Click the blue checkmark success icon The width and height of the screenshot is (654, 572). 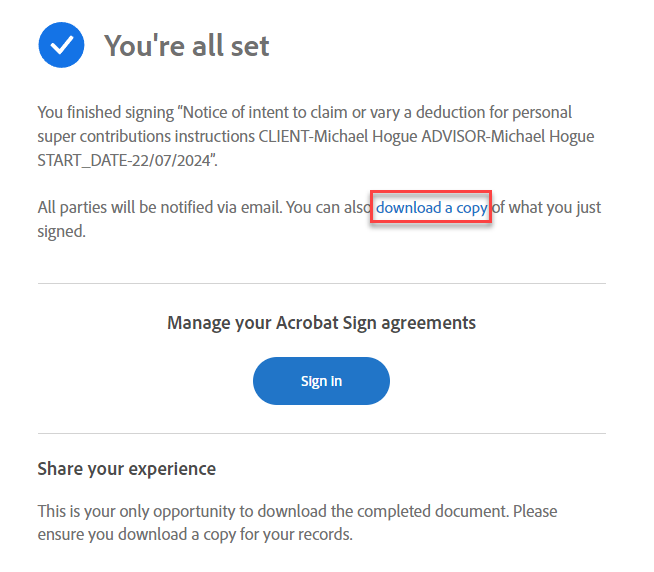(x=61, y=45)
